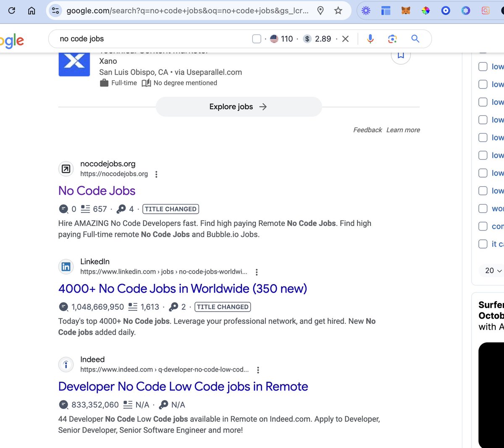
Task: Click the US flag volume icon in search bar
Action: click(274, 39)
